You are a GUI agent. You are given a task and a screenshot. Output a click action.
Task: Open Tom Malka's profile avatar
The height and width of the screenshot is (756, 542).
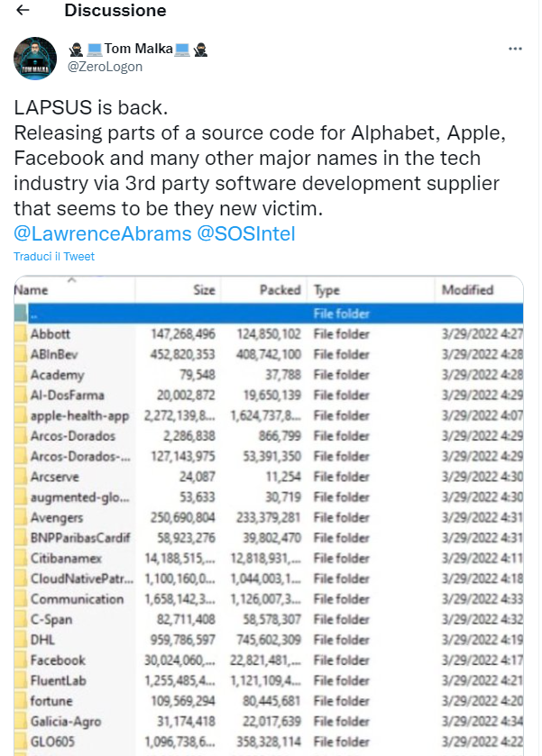tap(36, 59)
